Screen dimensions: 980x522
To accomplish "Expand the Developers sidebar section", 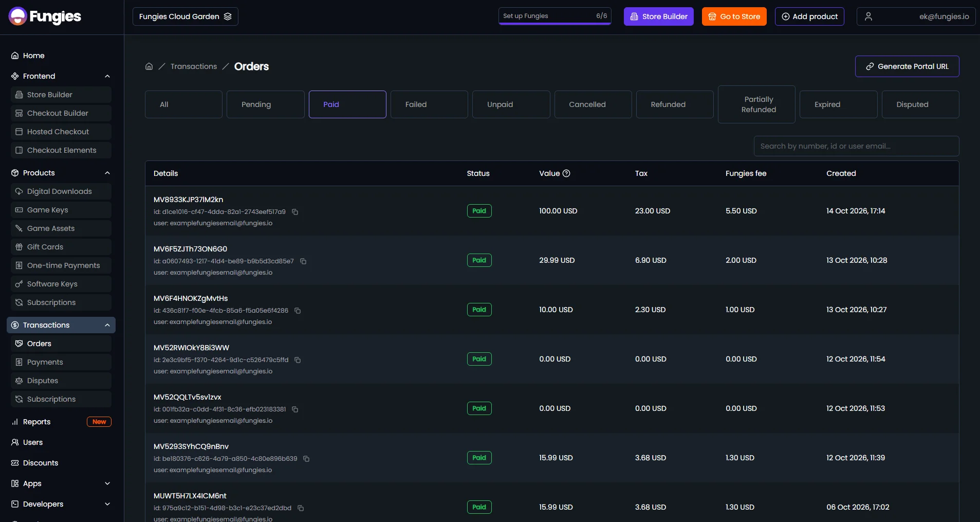I will pyautogui.click(x=107, y=504).
